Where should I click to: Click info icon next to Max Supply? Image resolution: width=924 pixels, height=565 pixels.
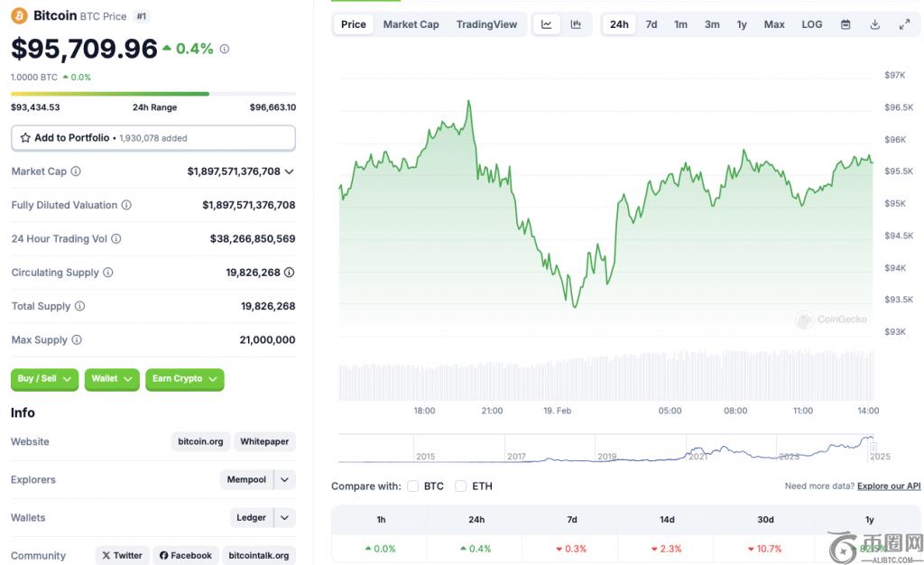click(x=77, y=340)
